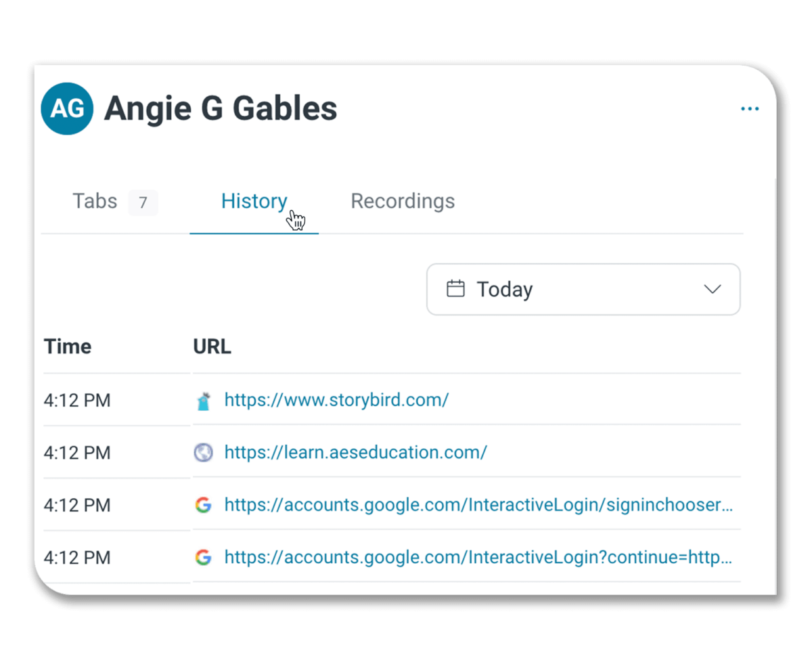Screen dimensions: 812x662
Task: Switch to the Tabs tab
Action: (x=95, y=201)
